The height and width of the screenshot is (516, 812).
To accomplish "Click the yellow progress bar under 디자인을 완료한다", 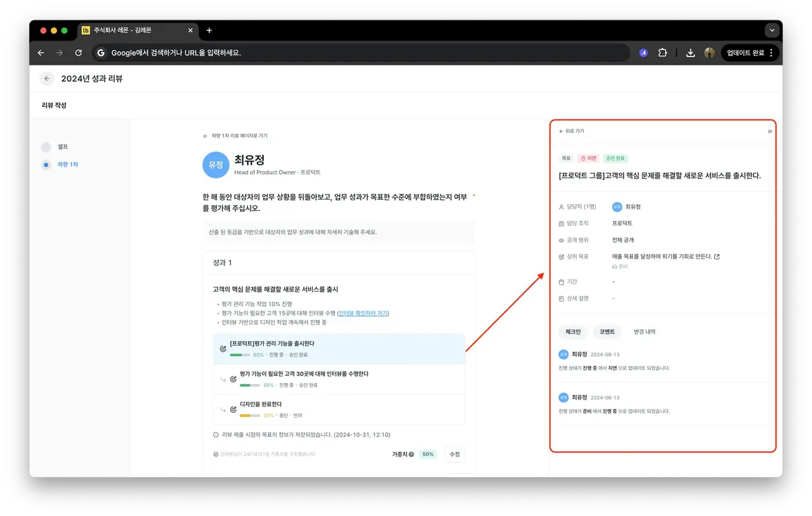I will point(250,416).
